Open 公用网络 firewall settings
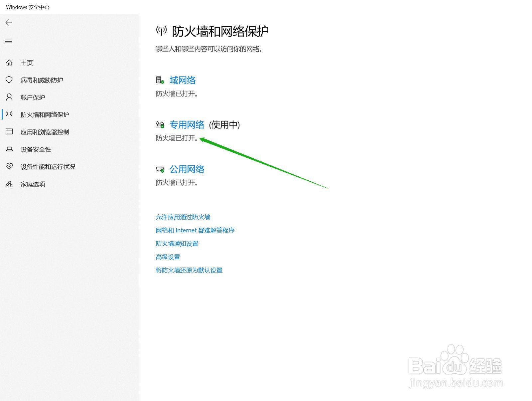The image size is (532, 401). [x=187, y=169]
